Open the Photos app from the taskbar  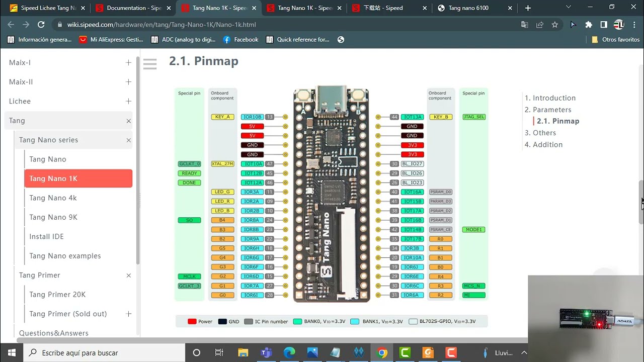point(312,352)
